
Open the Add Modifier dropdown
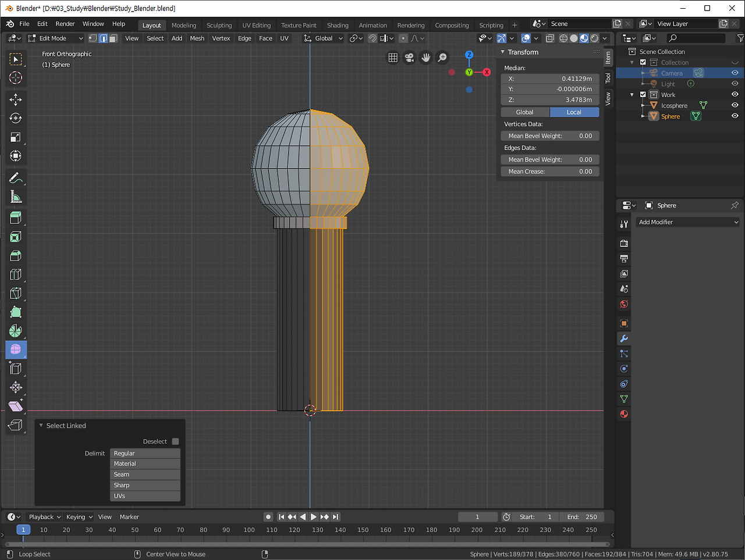click(x=687, y=222)
